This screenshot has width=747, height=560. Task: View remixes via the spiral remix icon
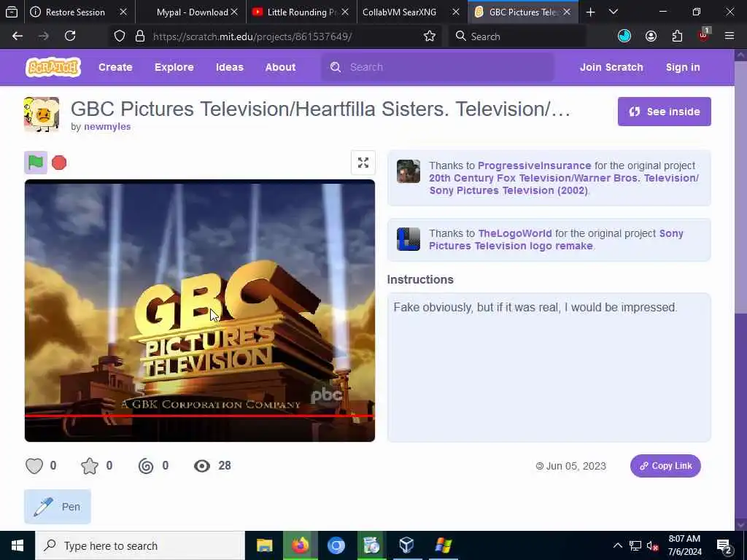click(x=146, y=466)
